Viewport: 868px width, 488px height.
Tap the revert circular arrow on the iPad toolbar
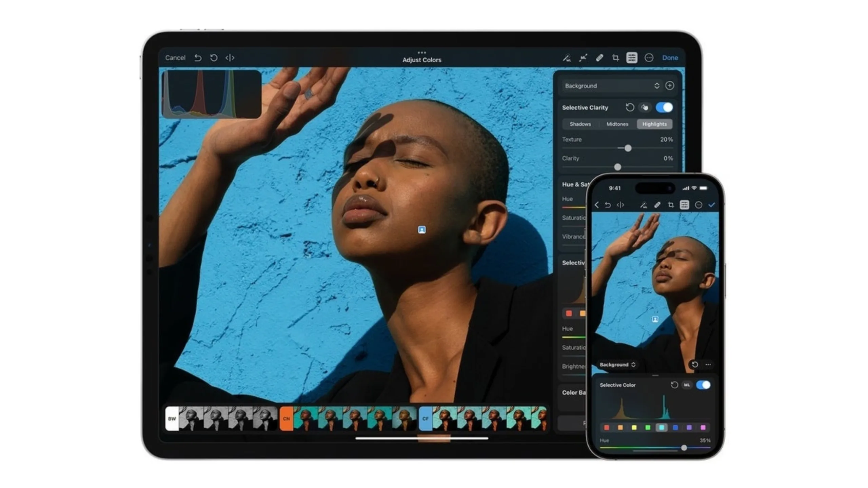point(214,58)
